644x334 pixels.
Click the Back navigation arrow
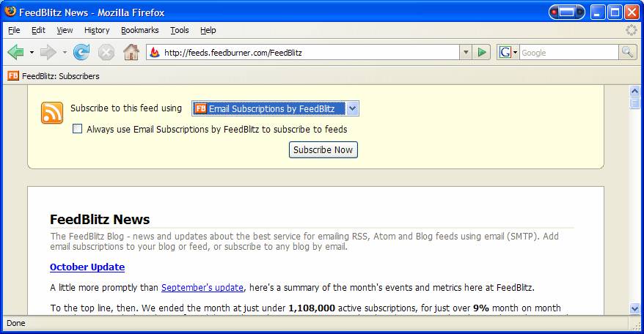[15, 53]
